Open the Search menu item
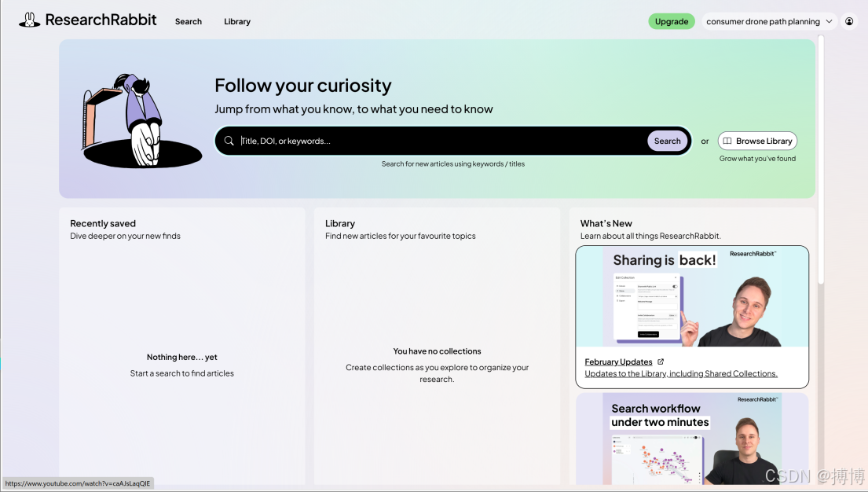This screenshot has width=868, height=492. 189,21
